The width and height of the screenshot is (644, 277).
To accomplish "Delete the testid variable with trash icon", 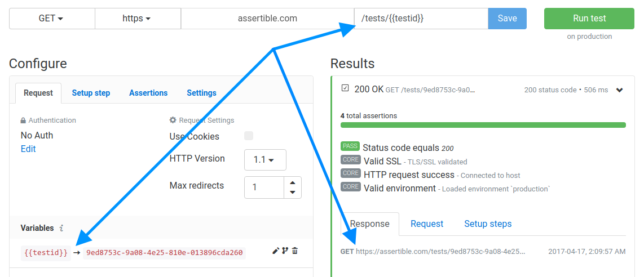I will click(x=294, y=251).
